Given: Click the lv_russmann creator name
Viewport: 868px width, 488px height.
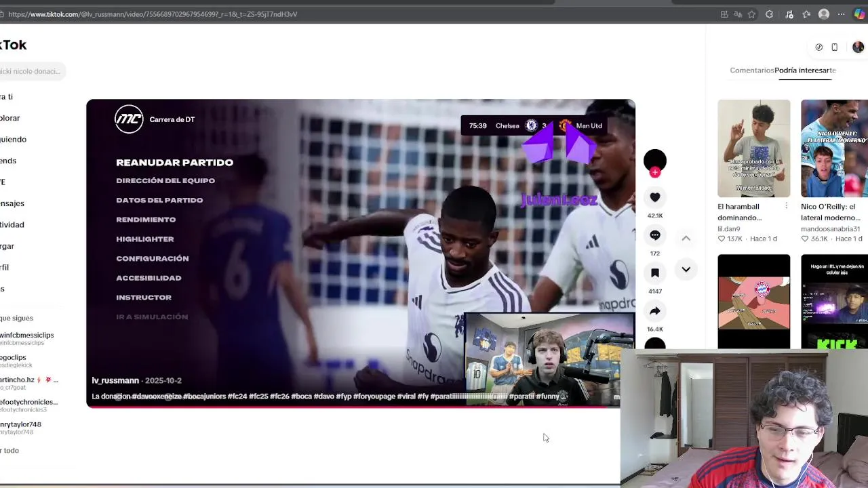Looking at the screenshot, I should click(115, 380).
